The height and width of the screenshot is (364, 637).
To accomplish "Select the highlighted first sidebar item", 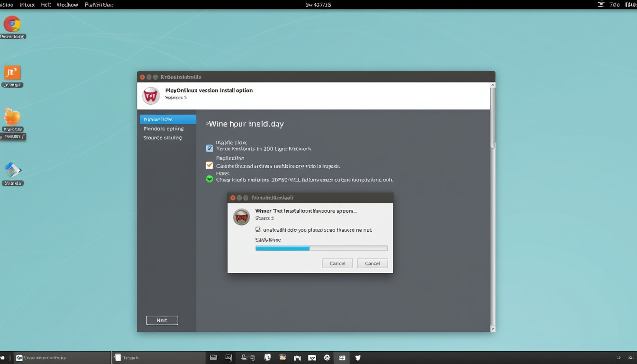I will (x=168, y=119).
